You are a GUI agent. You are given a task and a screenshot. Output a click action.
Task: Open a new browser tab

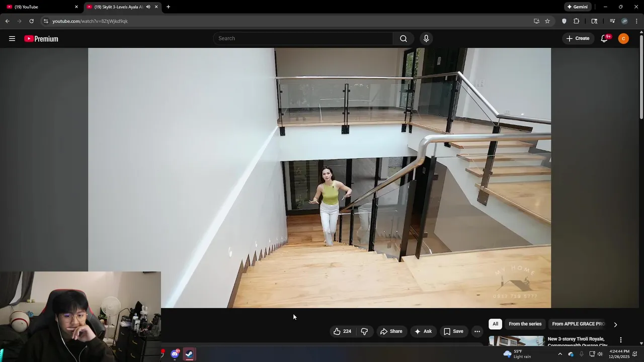point(168,7)
